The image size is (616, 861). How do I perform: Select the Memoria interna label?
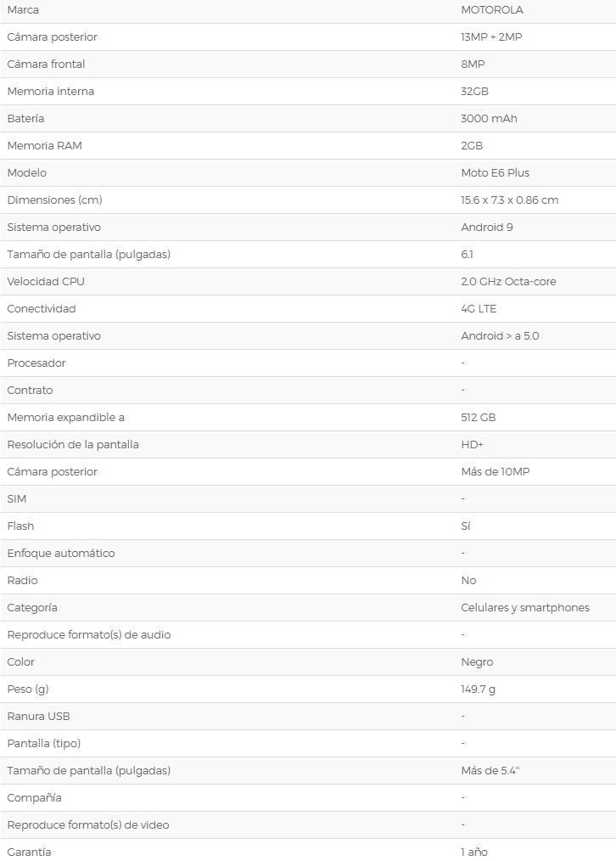pyautogui.click(x=50, y=92)
